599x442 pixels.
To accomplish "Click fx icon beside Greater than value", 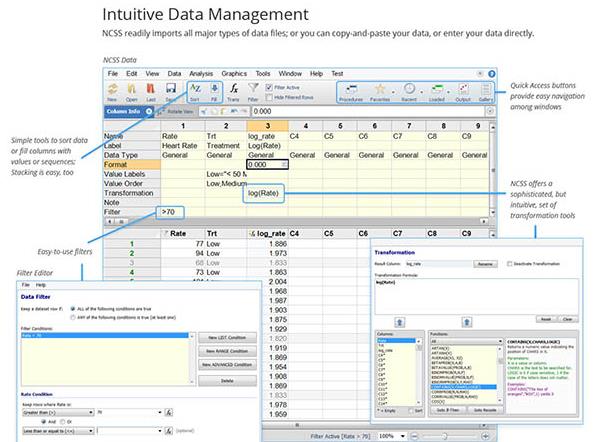I will [x=168, y=413].
